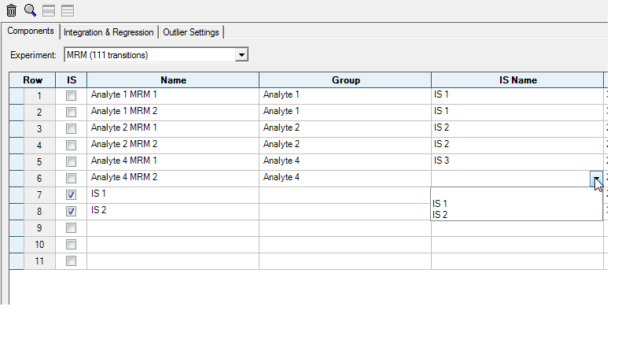Click the lined rows toolbar icon
The height and width of the screenshot is (362, 644).
tap(68, 10)
